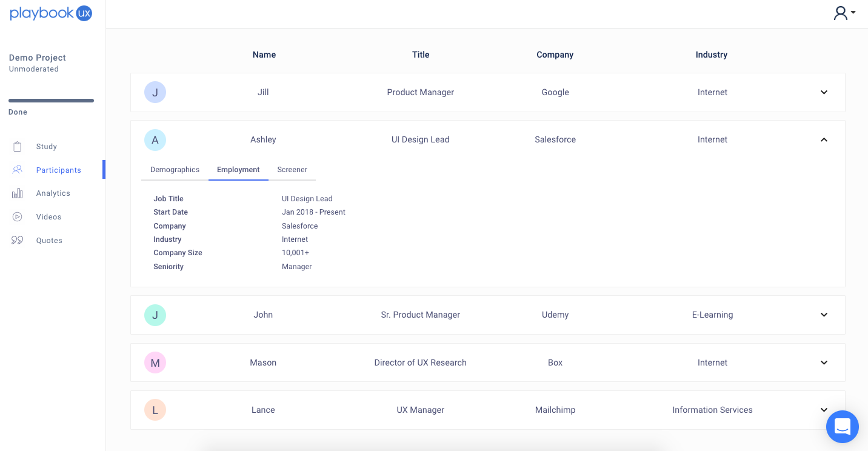Open Participants in sidebar
This screenshot has height=451, width=868.
58,170
